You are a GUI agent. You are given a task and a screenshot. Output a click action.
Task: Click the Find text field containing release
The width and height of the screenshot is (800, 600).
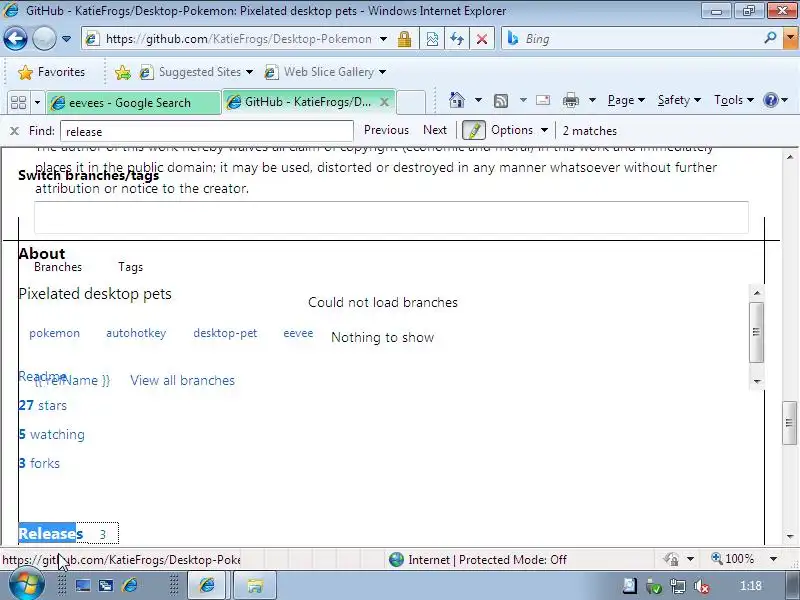[207, 131]
